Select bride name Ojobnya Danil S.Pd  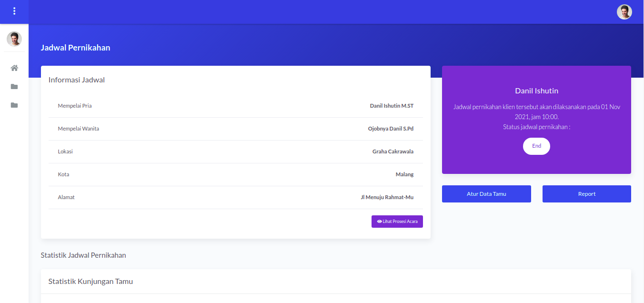click(x=391, y=129)
